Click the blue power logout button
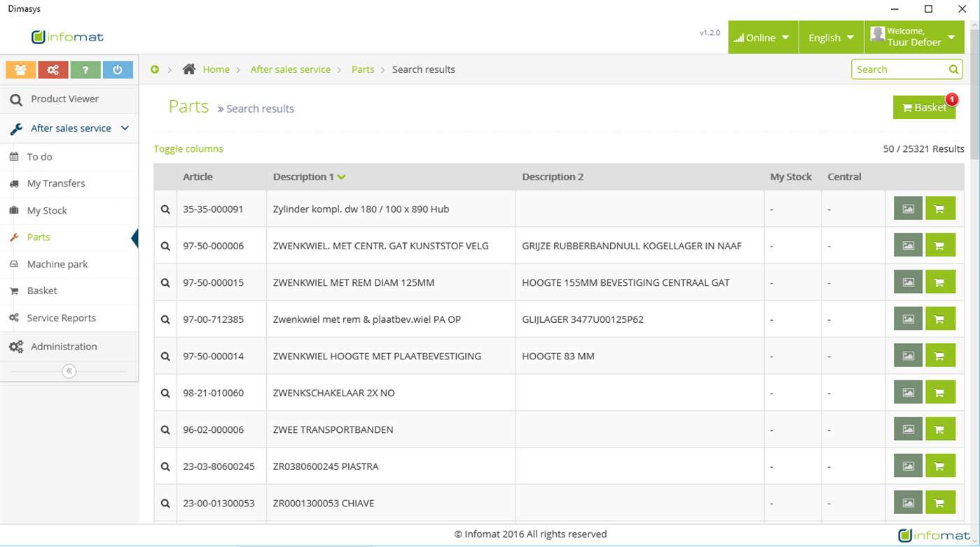 point(118,70)
